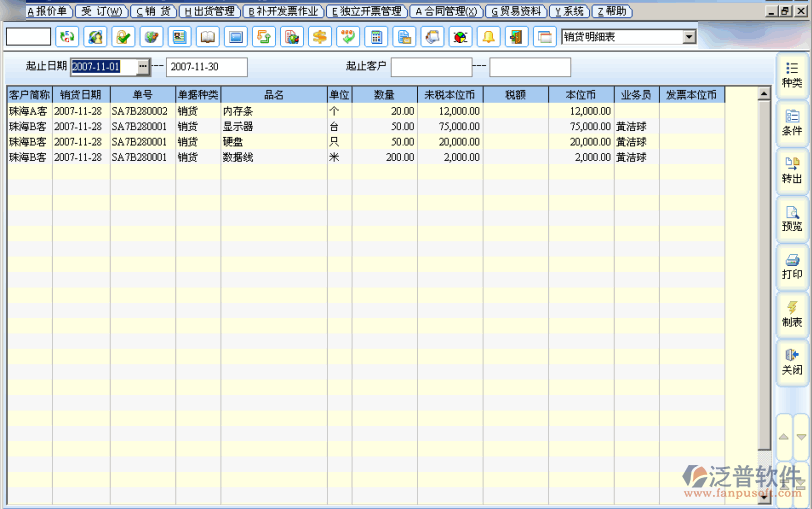Click the 种类 category sidebar button
The height and width of the screenshot is (509, 812).
[791, 74]
